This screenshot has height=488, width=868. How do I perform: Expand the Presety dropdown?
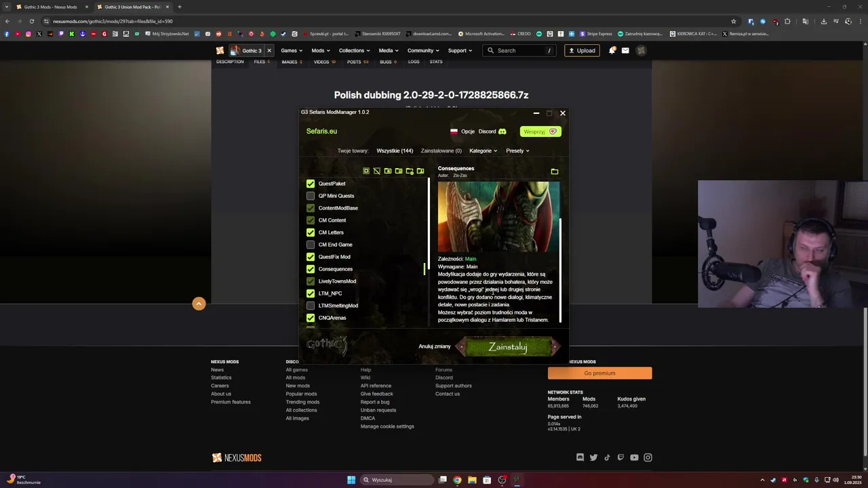(517, 150)
